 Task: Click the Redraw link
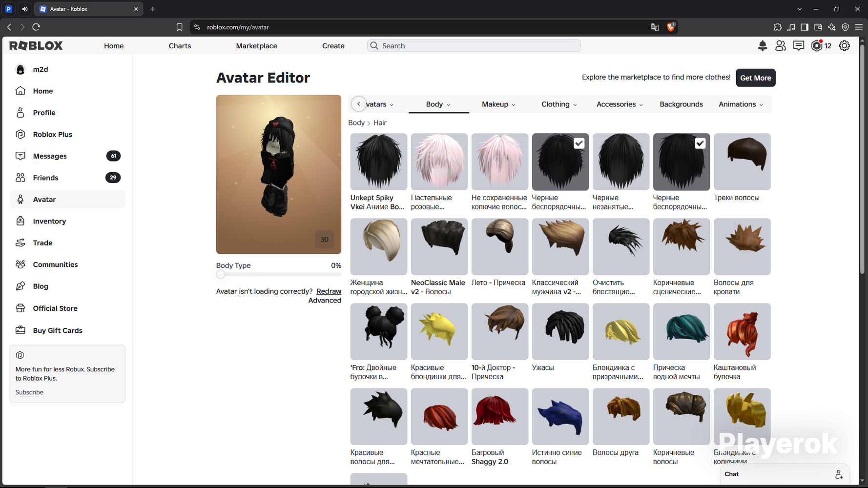(329, 291)
